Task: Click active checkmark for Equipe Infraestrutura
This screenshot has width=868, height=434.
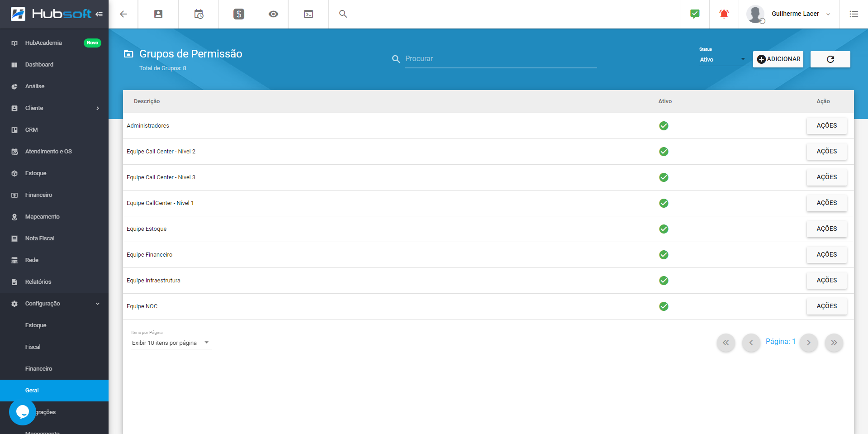Action: [664, 281]
